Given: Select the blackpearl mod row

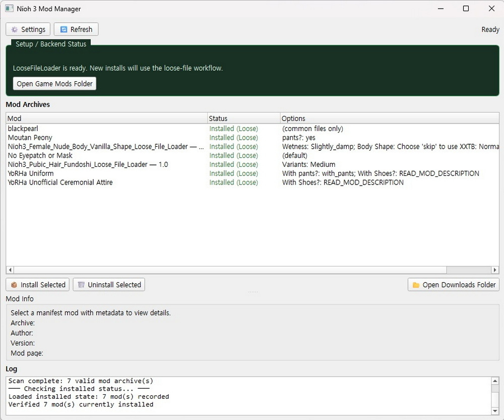Looking at the screenshot, I should 253,129.
